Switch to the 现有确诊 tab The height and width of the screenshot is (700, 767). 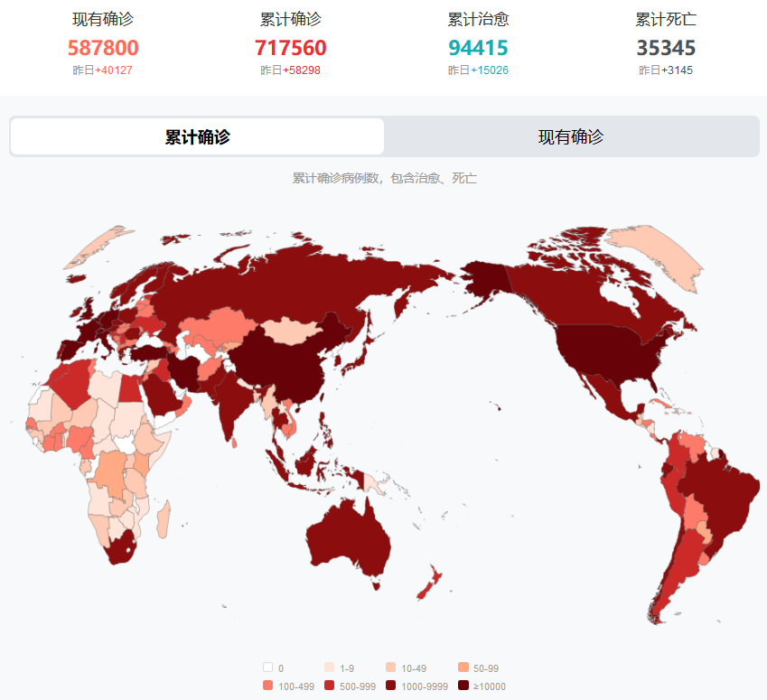(x=570, y=137)
